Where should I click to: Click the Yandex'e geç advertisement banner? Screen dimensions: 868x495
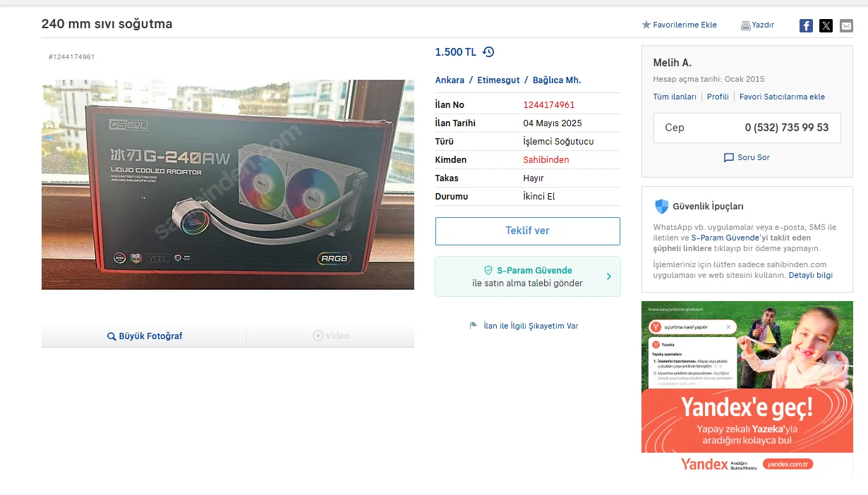click(747, 389)
